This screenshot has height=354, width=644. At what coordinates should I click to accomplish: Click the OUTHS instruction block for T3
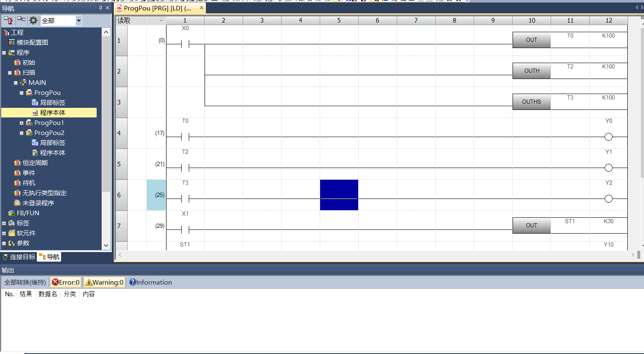point(531,102)
